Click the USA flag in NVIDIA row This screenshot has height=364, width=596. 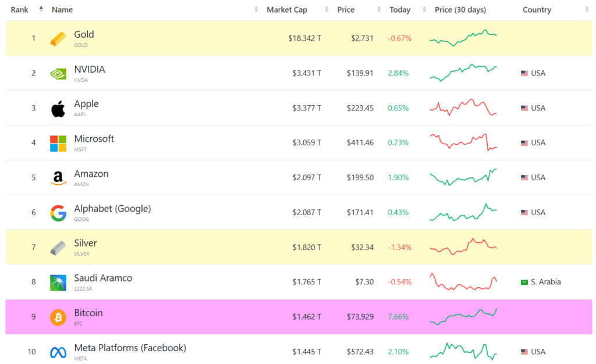(524, 73)
